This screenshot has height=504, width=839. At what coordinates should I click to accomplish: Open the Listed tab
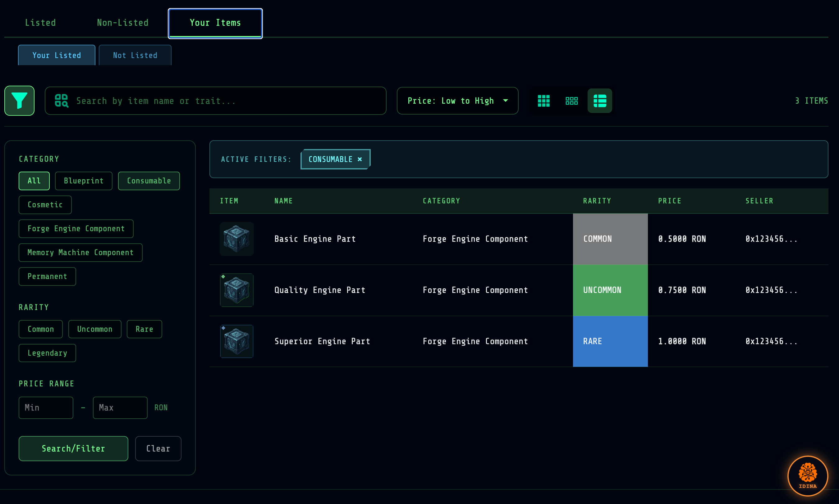pos(40,22)
